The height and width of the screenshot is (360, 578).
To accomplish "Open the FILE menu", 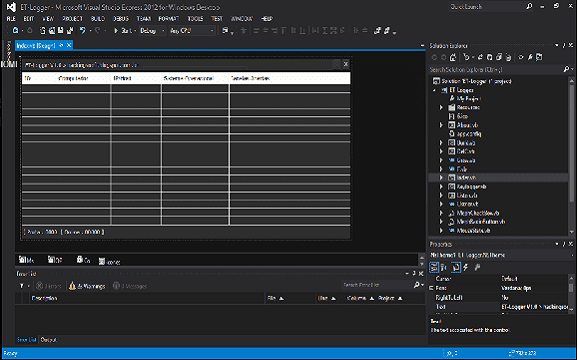I will click(11, 18).
